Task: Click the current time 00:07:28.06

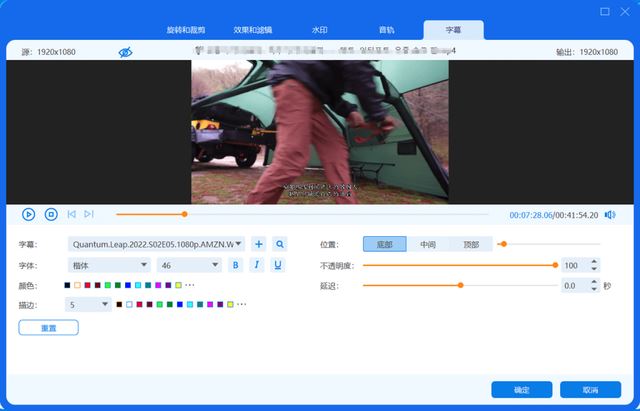Action: click(531, 215)
